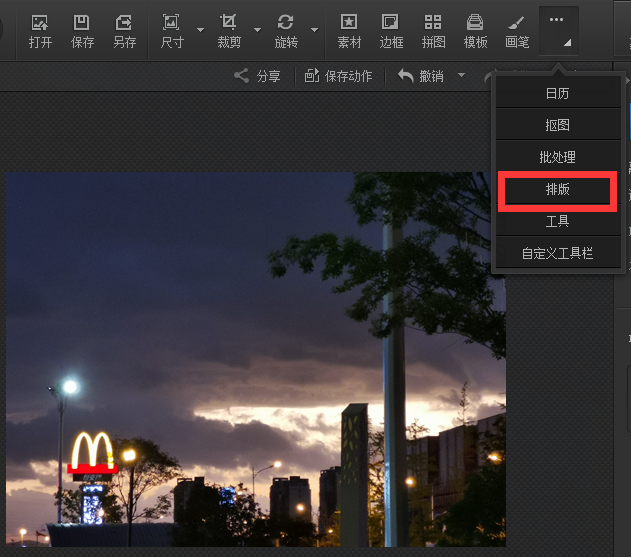Open the undo history arrow next to 撤销

click(x=461, y=76)
